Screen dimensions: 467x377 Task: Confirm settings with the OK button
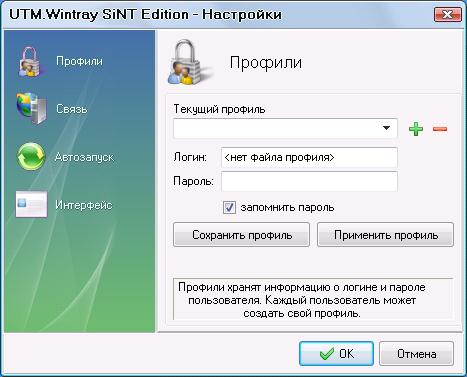pos(336,354)
